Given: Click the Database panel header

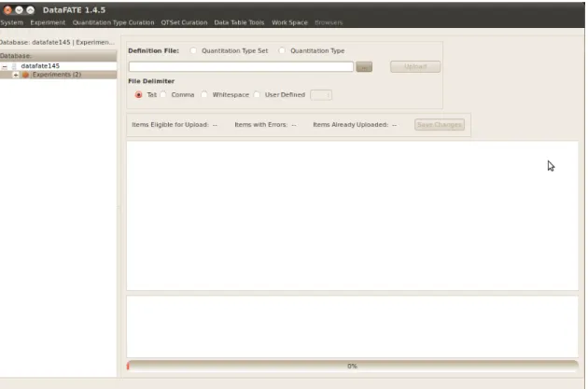Looking at the screenshot, I should coord(58,56).
